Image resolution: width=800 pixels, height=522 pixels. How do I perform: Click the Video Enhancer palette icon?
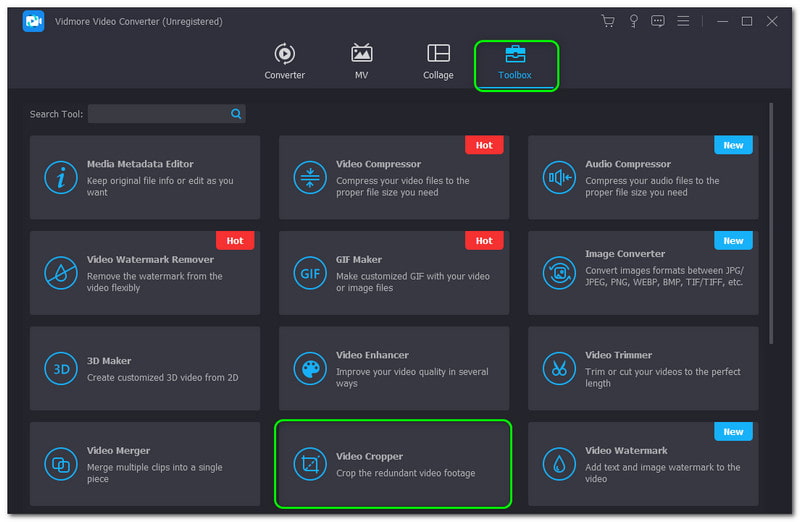310,368
